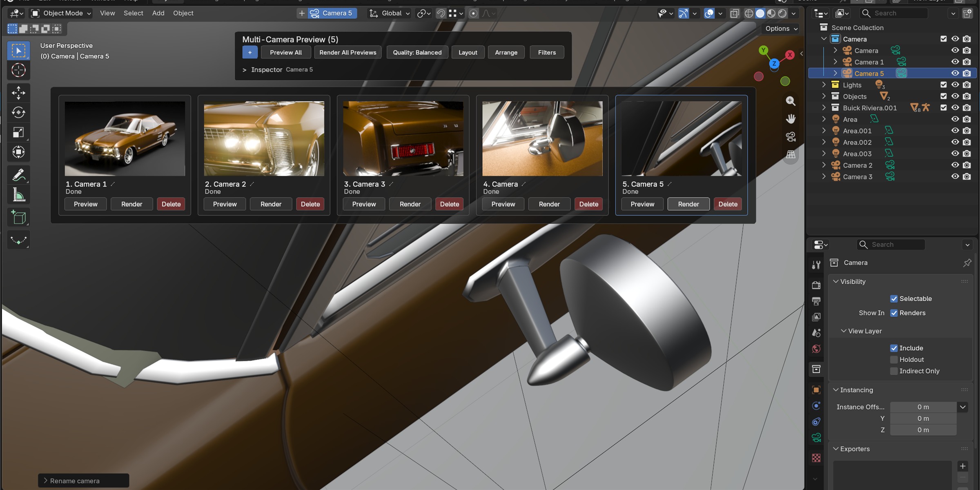Viewport: 980px width, 490px height.
Task: Open the View menu
Action: [107, 13]
